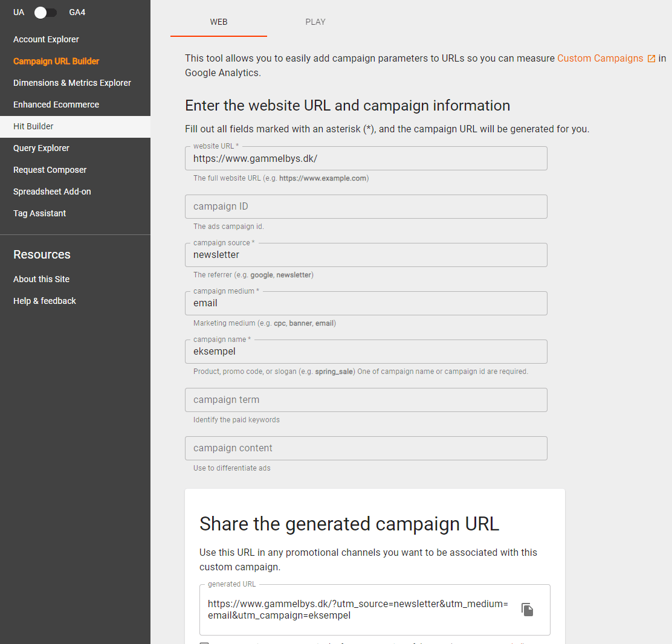Click into the campaign term field
This screenshot has height=644, width=672.
[366, 400]
